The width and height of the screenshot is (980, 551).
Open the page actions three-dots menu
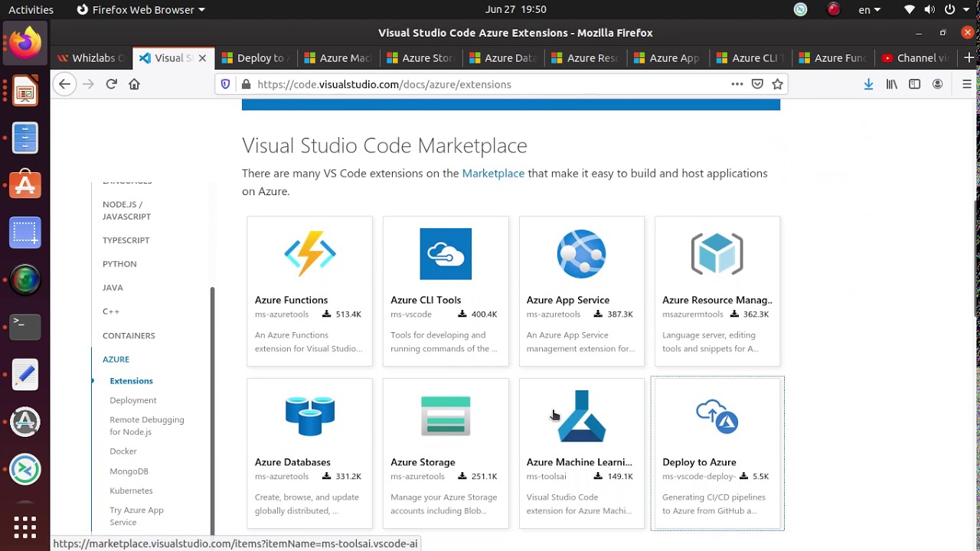coord(737,84)
